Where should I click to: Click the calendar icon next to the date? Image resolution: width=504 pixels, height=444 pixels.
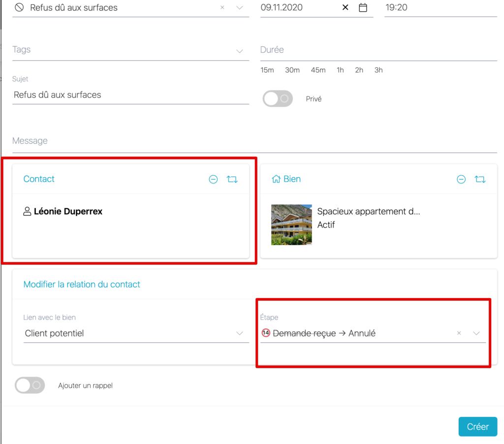[x=363, y=8]
